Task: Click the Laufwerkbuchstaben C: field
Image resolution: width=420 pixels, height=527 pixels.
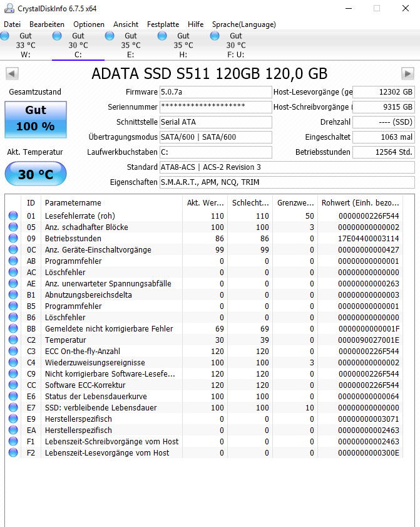Action: click(x=215, y=152)
